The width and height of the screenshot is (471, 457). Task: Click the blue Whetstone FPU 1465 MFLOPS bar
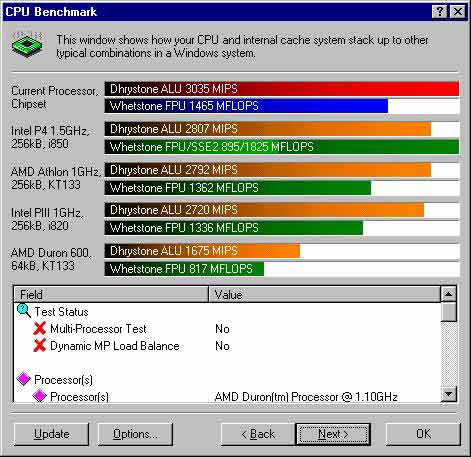[246, 106]
